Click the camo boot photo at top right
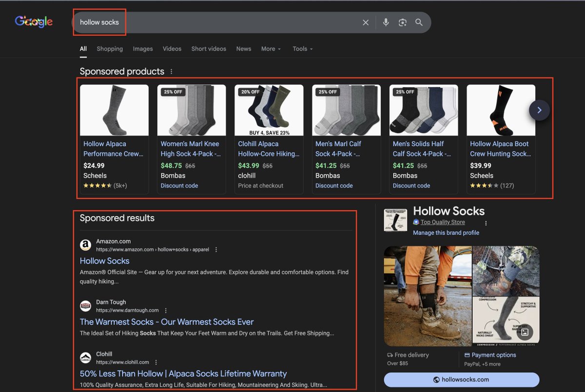The height and width of the screenshot is (392, 585). (x=506, y=271)
